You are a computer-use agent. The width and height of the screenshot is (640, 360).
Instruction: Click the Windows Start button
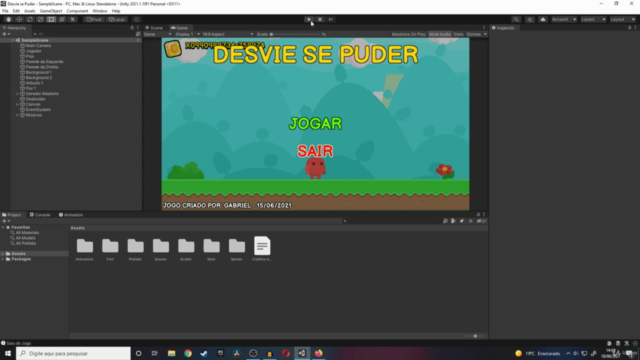click(8, 353)
